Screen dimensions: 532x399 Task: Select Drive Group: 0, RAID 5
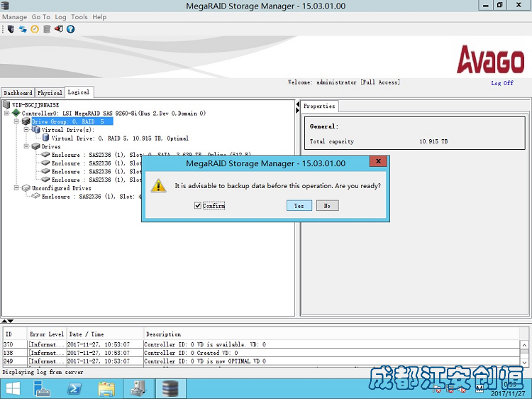click(x=72, y=121)
